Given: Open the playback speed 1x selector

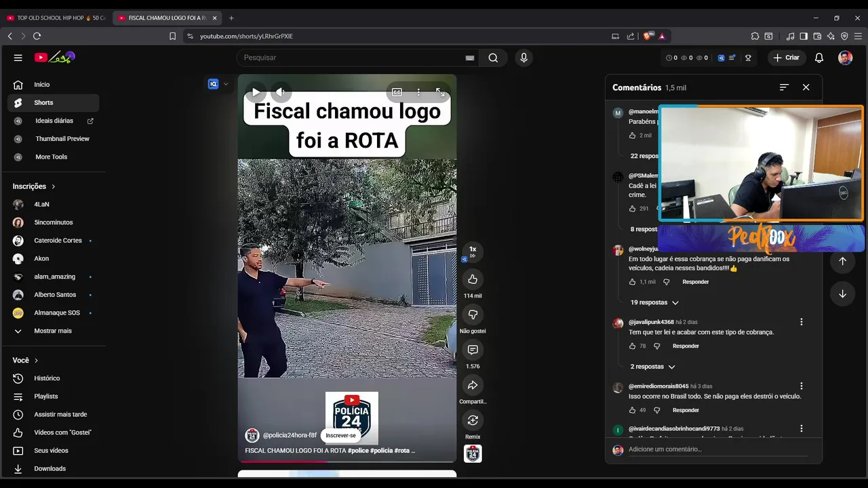Looking at the screenshot, I should click(473, 251).
